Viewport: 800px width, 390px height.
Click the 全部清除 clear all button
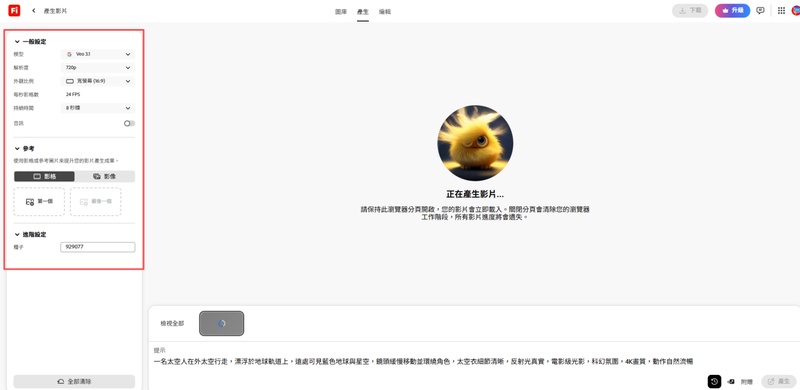click(74, 381)
